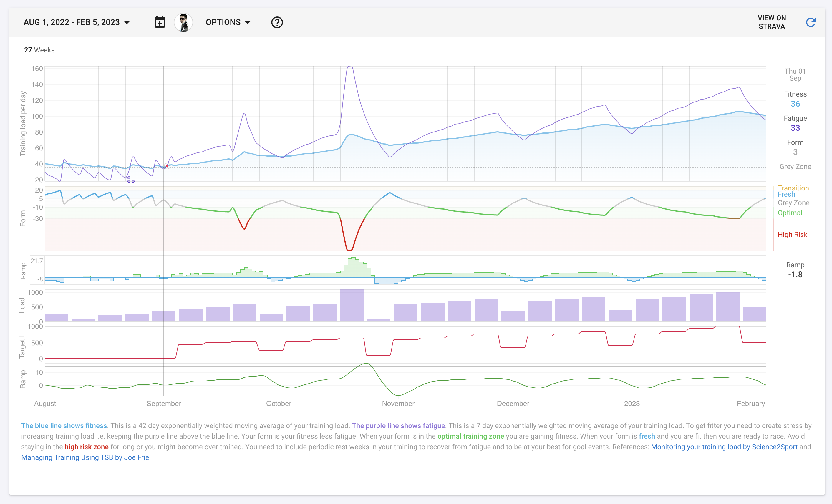Viewport: 832px width, 504px height.
Task: Click the fatigue peak at 160 in October
Action: coord(350,67)
